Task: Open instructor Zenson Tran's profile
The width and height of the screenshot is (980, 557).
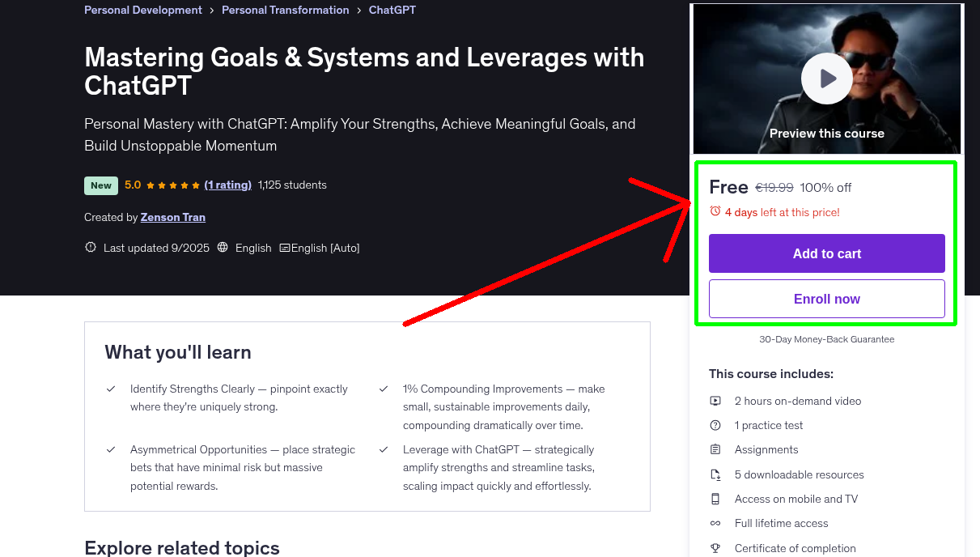Action: coord(173,217)
